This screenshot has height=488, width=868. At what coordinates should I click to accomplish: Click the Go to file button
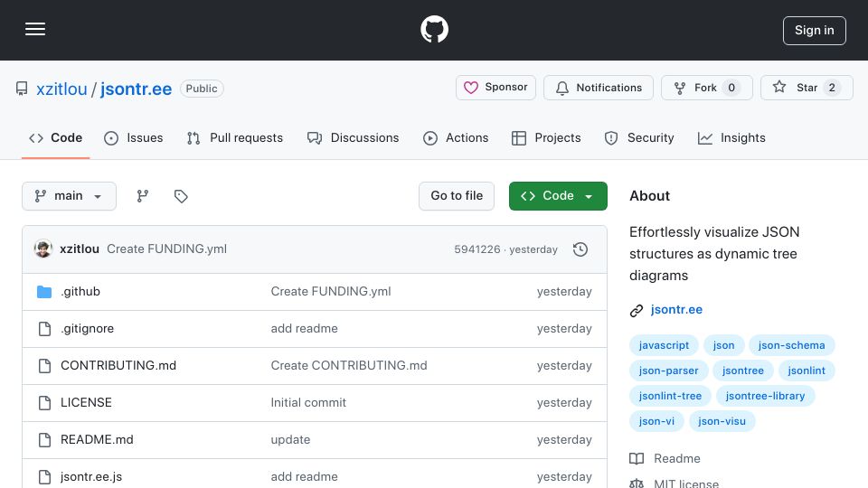click(x=457, y=196)
